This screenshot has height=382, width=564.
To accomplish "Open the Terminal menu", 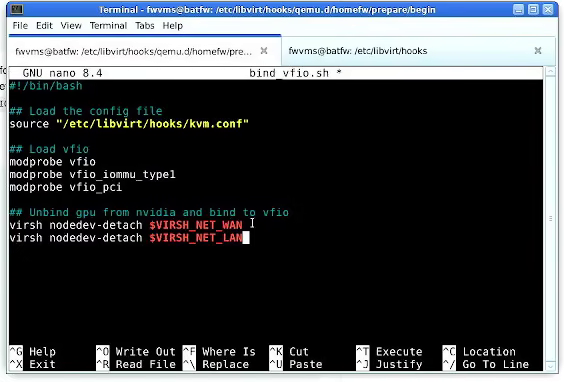I will point(108,26).
